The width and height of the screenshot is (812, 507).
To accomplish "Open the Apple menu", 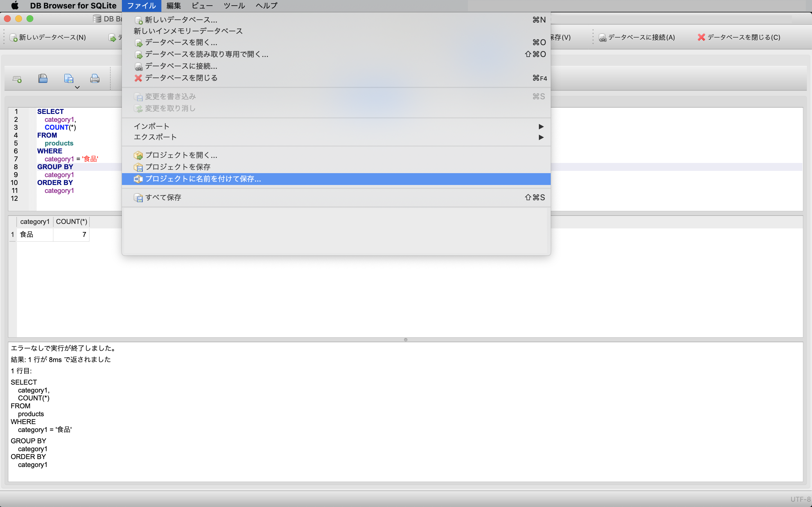I will [15, 6].
